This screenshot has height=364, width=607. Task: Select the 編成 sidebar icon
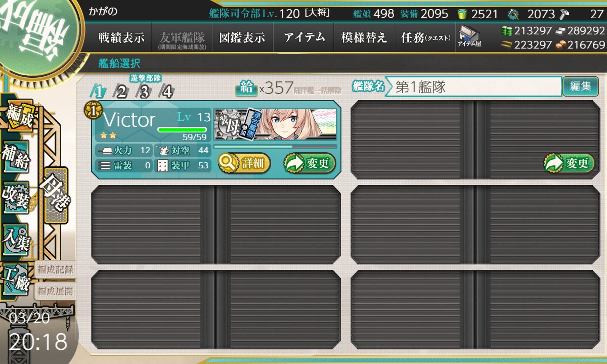[x=19, y=117]
